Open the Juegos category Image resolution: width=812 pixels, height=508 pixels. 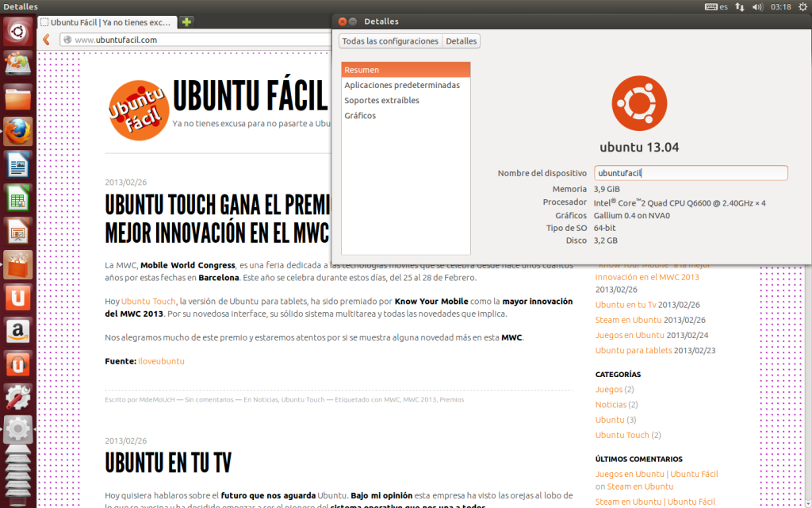[x=608, y=389]
